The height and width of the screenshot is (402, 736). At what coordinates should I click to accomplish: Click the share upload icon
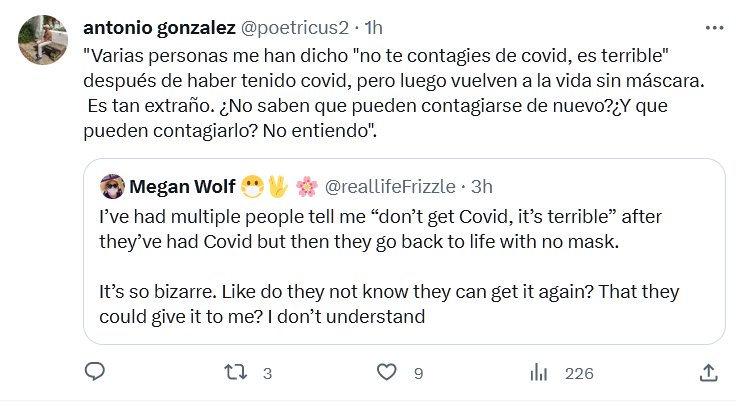[707, 373]
